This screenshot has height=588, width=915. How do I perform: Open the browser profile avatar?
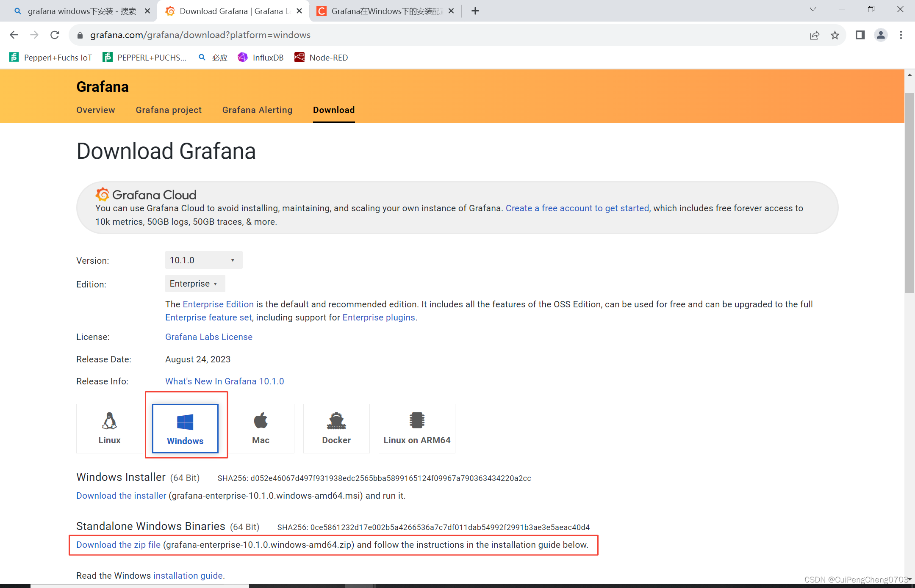coord(881,35)
